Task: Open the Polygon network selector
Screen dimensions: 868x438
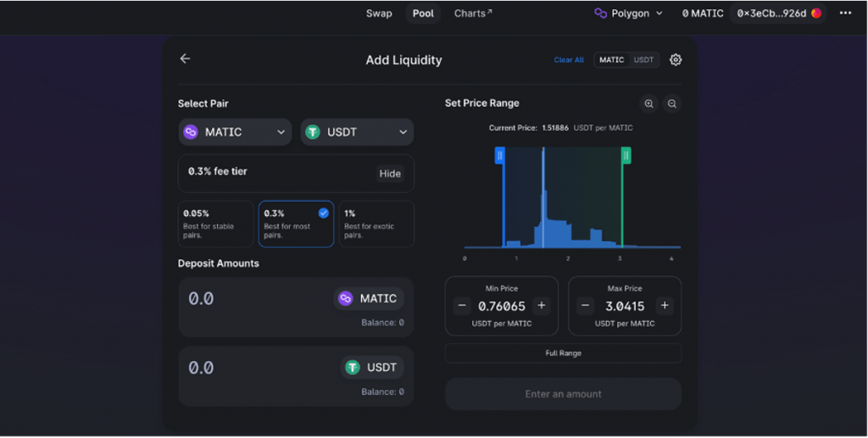Action: tap(628, 14)
